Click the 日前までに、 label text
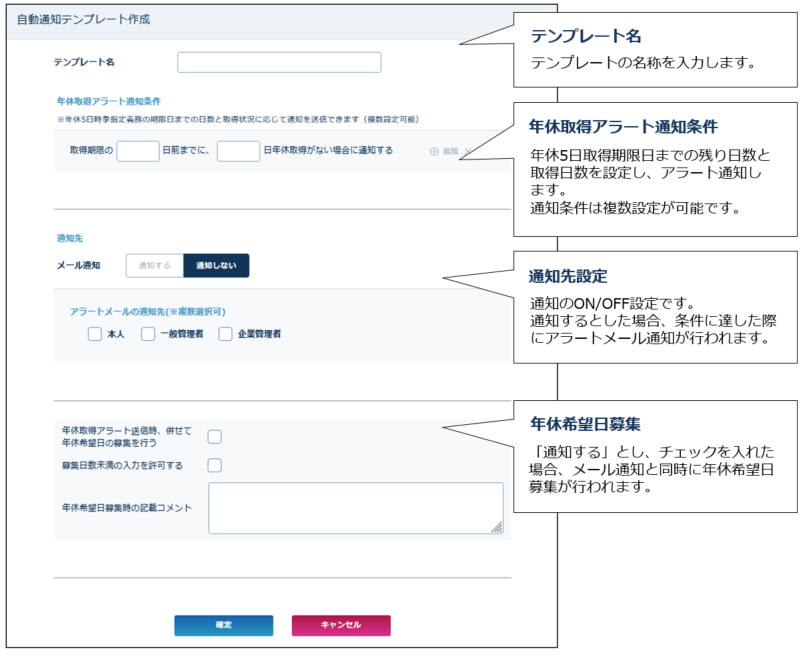806x656 pixels. [x=186, y=150]
